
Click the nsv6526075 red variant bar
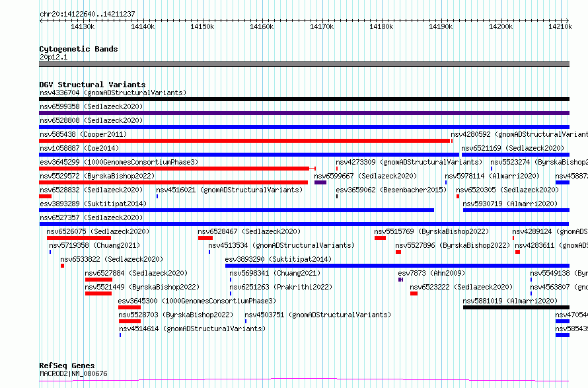(79, 238)
